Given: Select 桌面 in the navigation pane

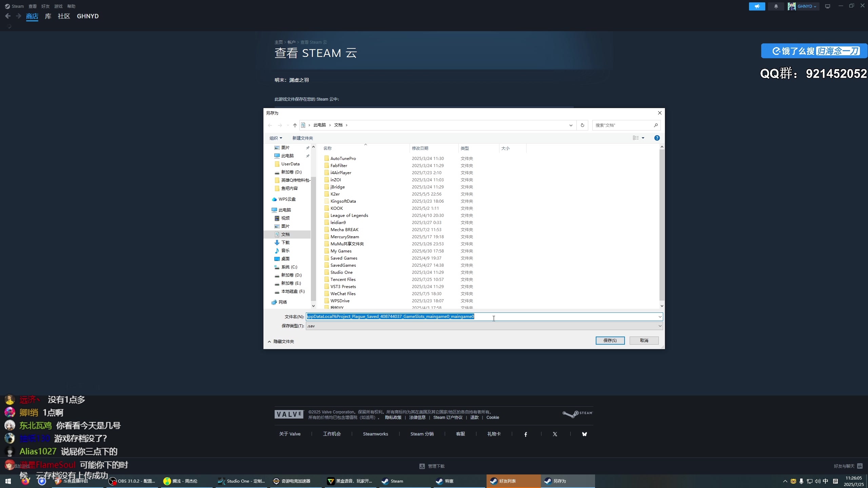Looking at the screenshot, I should (x=285, y=259).
